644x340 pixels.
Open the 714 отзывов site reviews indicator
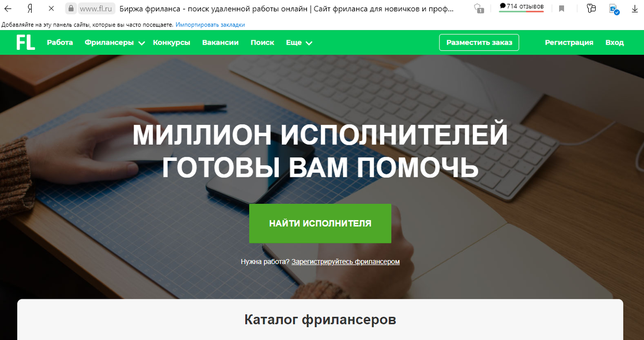click(521, 7)
